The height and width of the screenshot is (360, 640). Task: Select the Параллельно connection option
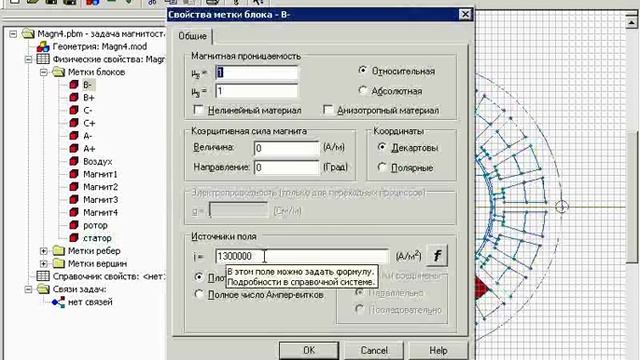click(x=359, y=292)
